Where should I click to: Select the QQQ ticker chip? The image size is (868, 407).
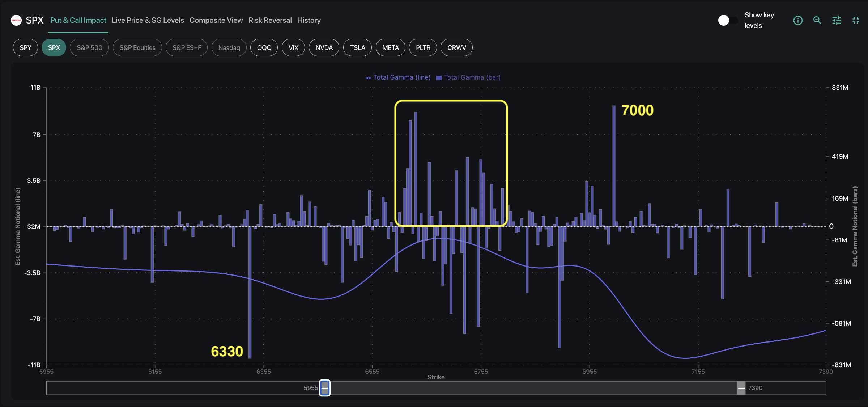coord(264,47)
